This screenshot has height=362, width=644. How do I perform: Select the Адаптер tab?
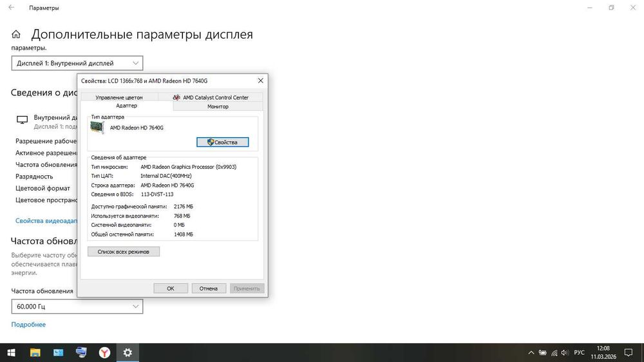tap(126, 106)
